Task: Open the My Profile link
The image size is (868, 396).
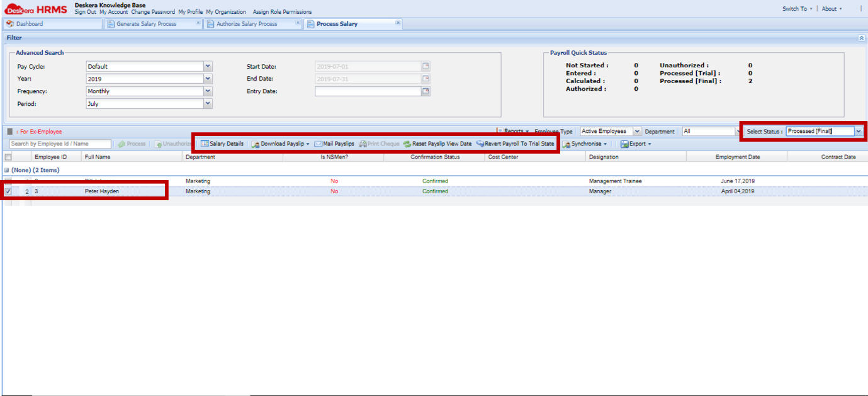Action: [x=191, y=12]
